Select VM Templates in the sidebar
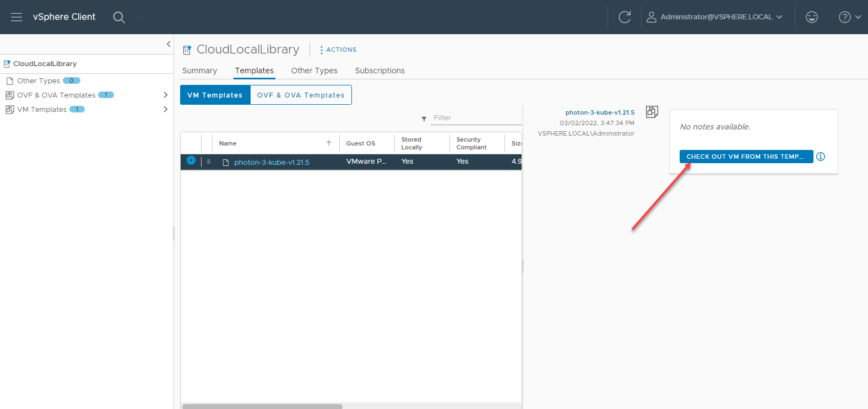 (x=42, y=109)
